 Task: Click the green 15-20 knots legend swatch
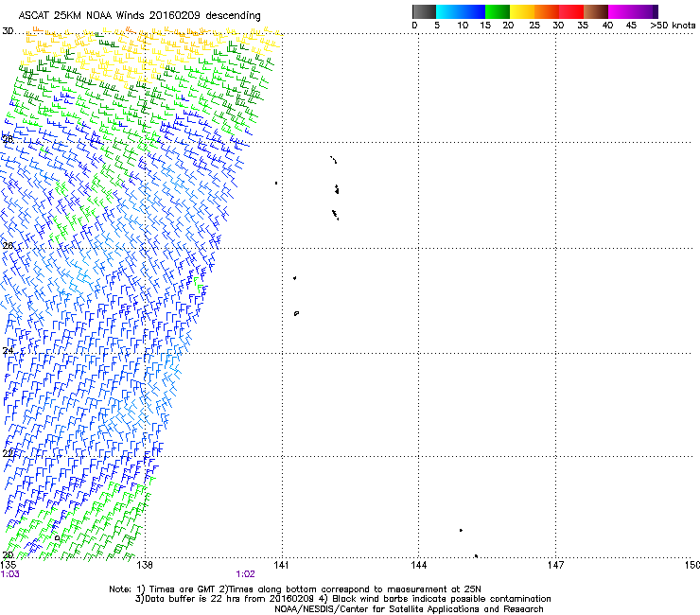(x=498, y=11)
